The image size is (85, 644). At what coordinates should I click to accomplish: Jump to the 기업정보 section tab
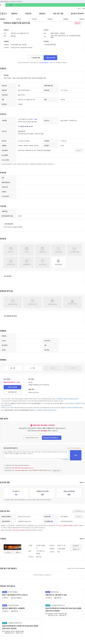81,19
